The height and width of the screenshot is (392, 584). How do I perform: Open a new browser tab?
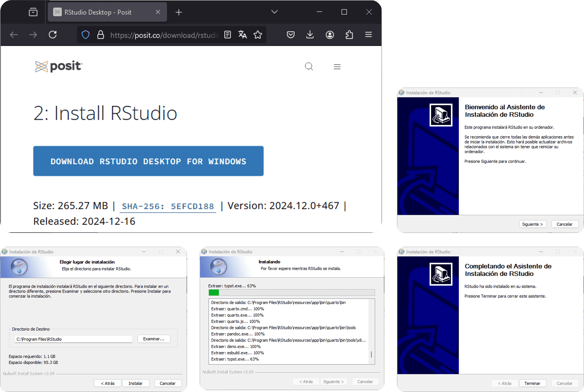(x=179, y=12)
